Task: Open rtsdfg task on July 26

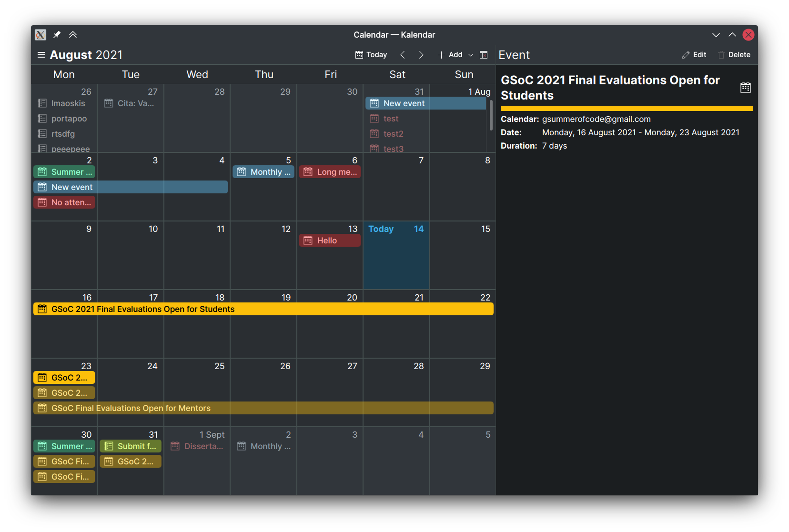Action: tap(64, 134)
